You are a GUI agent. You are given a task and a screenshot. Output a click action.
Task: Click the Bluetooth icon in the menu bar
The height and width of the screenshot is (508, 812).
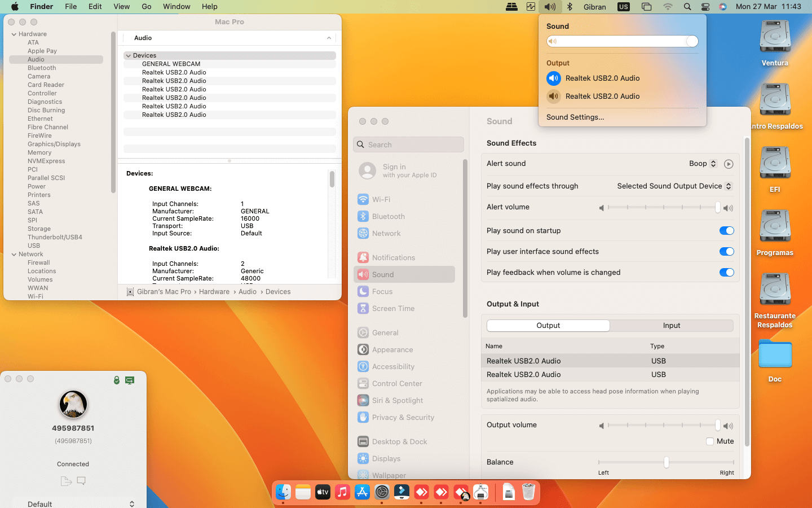click(x=570, y=7)
